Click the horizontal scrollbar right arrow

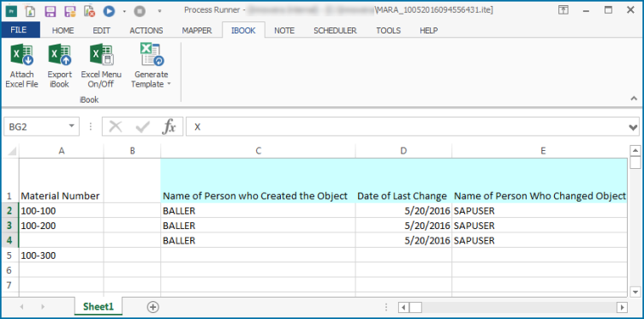[623, 307]
